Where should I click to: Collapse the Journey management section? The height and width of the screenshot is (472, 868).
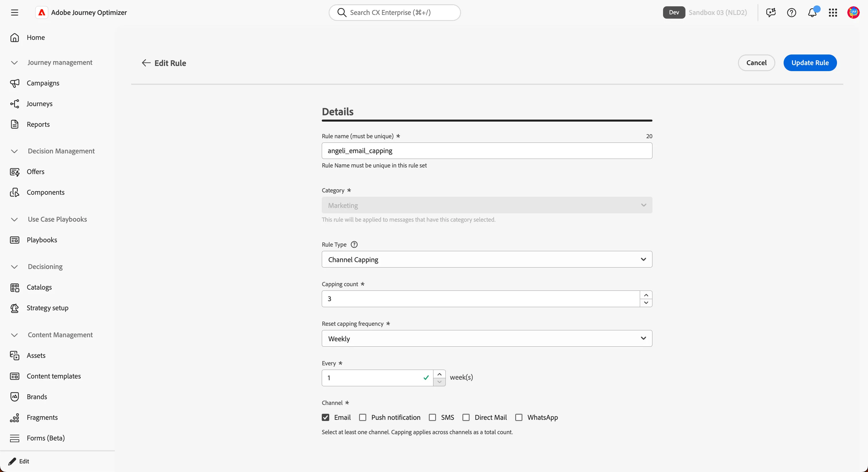(x=14, y=63)
